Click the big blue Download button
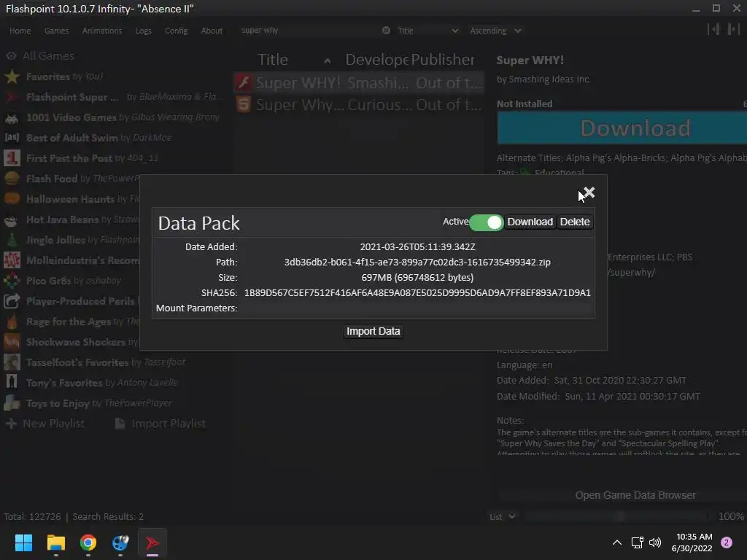This screenshot has width=747, height=560. [x=622, y=128]
